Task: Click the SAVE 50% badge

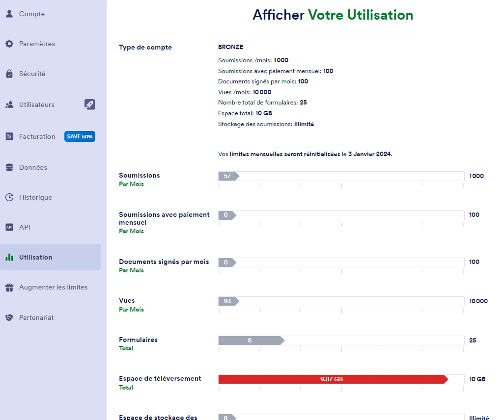Action: click(x=80, y=136)
